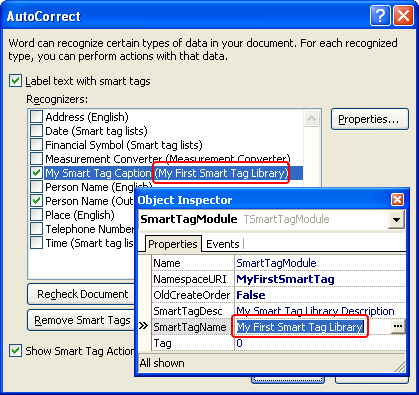
Task: Select the SmartTagName property label
Action: tap(193, 327)
